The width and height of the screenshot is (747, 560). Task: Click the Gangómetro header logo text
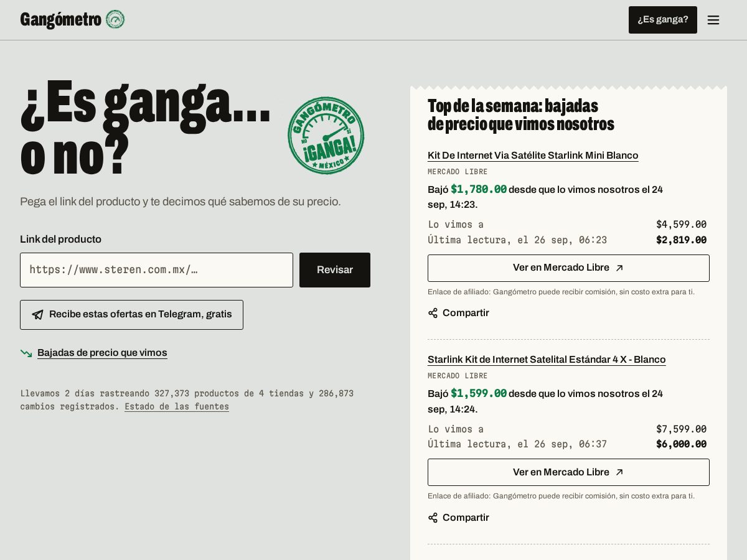(60, 20)
